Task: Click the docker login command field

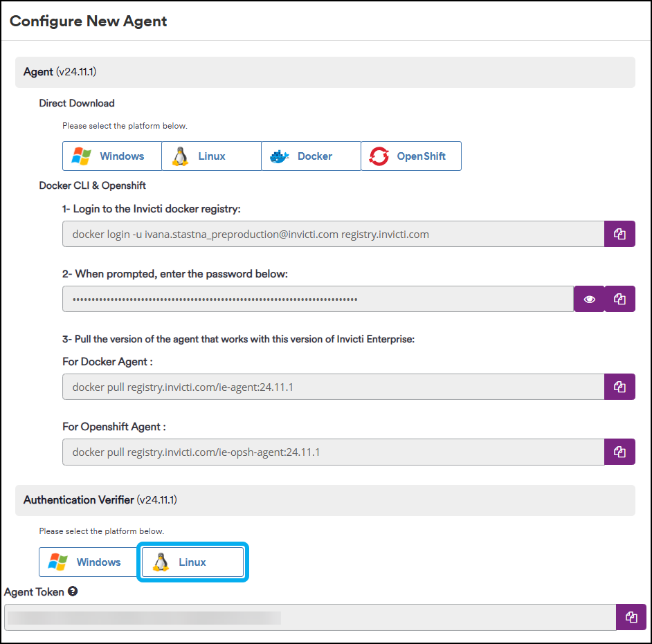Action: 334,234
